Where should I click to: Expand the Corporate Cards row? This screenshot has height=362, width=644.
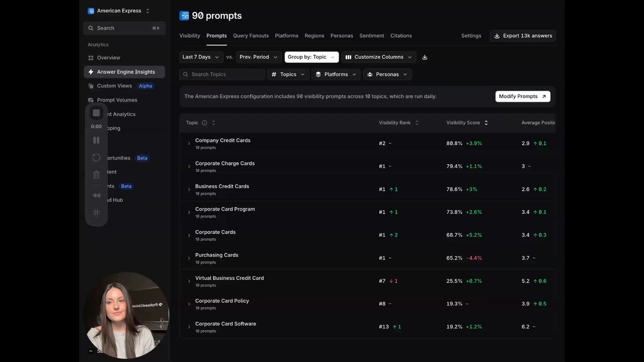pyautogui.click(x=189, y=235)
